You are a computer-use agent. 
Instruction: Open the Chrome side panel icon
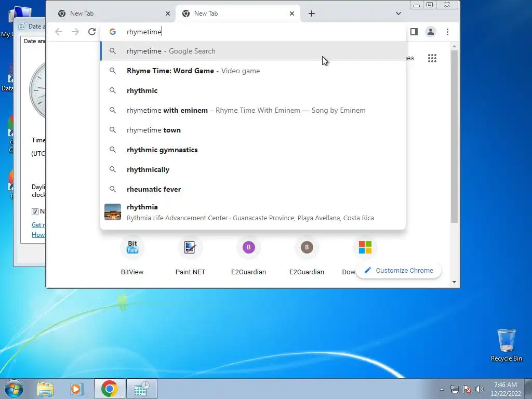click(414, 32)
